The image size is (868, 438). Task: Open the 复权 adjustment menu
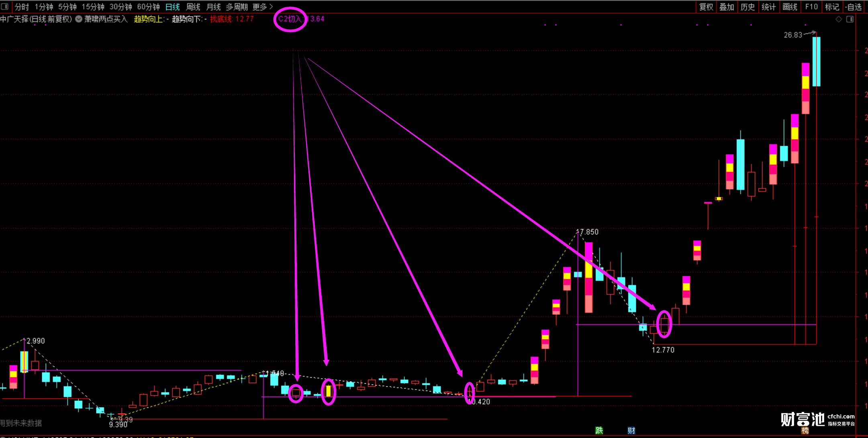point(706,7)
